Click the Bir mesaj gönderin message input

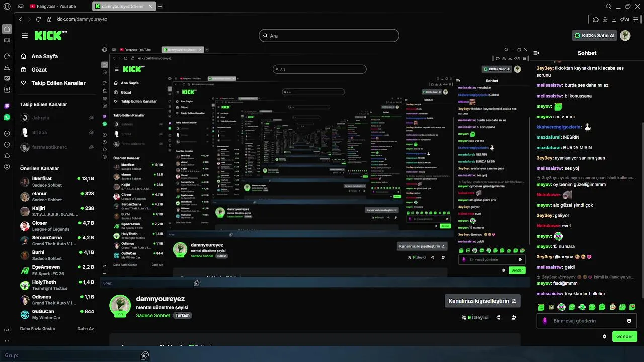point(586,321)
